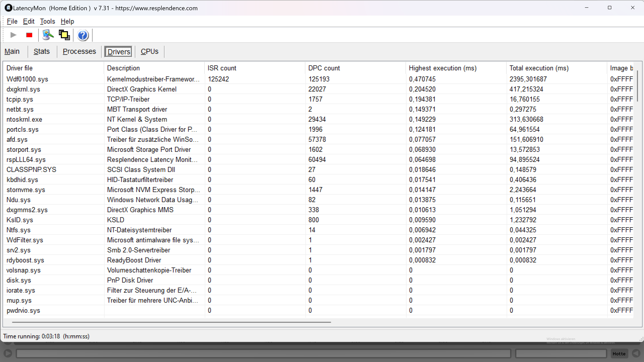Switch to the Stats tab
This screenshot has height=362, width=644.
pos(42,51)
